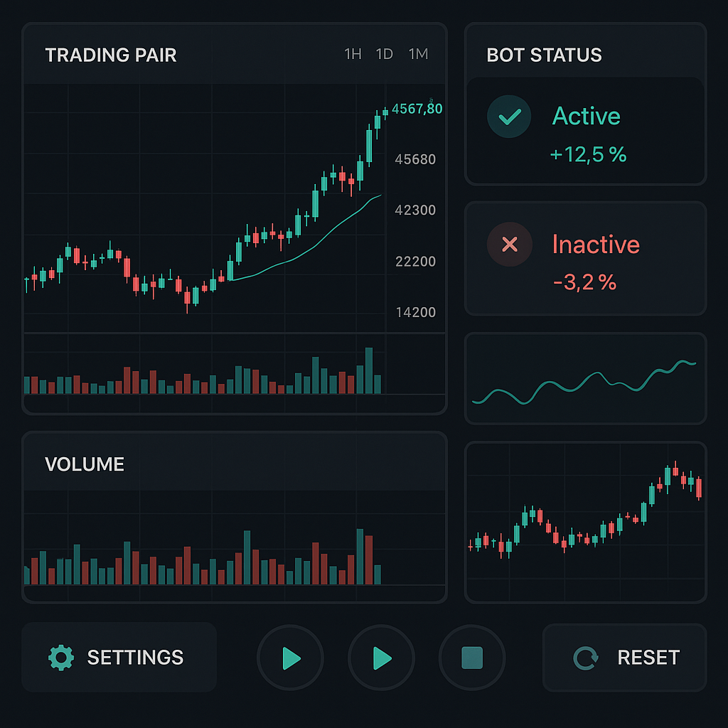Click the TRADING PAIR panel heading

click(x=111, y=55)
